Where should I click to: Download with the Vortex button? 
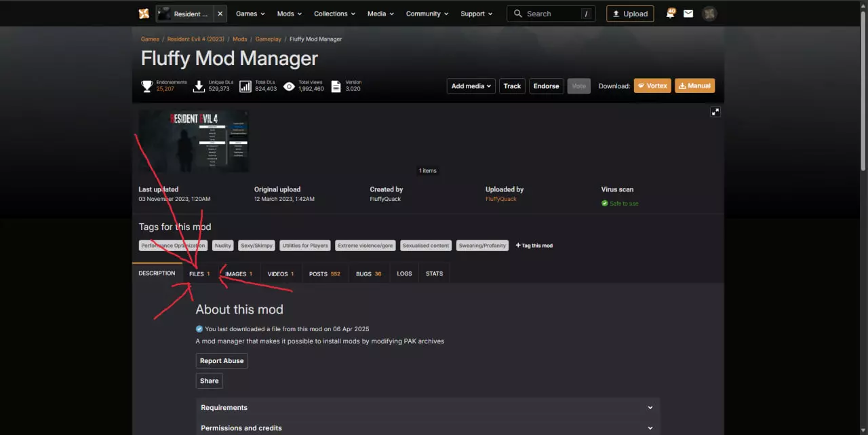(652, 86)
